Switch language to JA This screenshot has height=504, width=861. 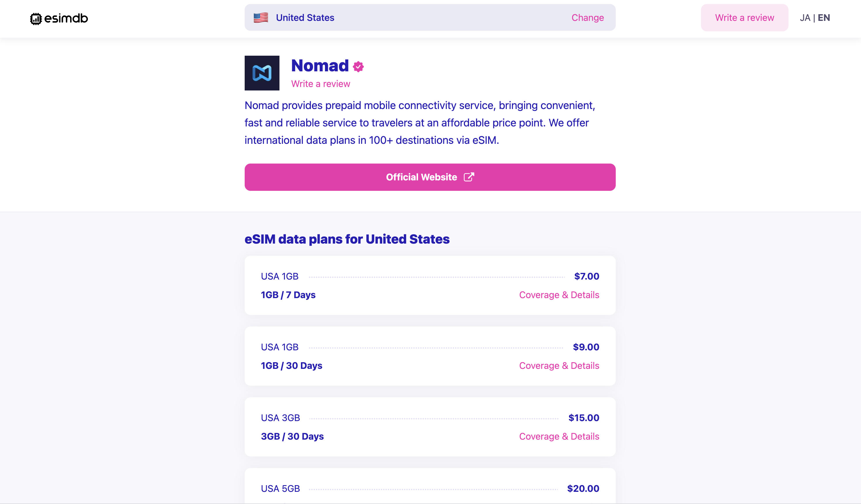[805, 18]
